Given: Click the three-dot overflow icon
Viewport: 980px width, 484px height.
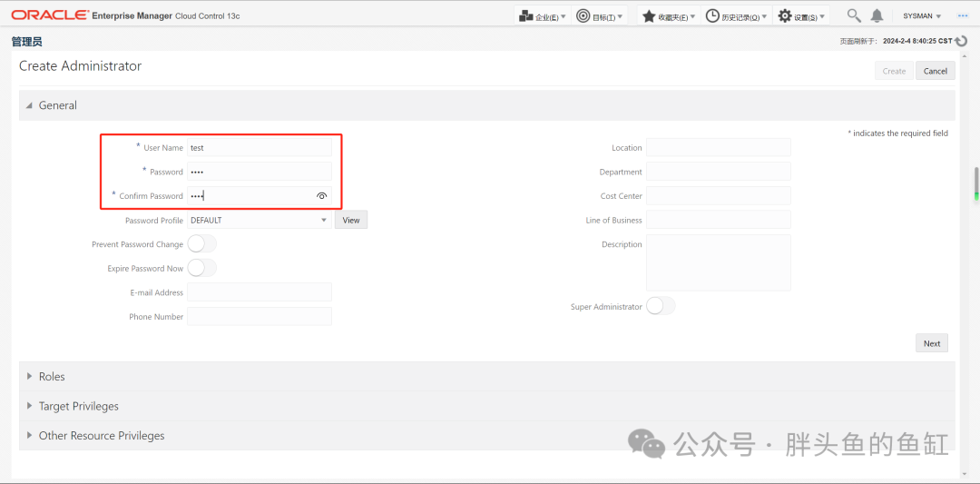Looking at the screenshot, I should tap(963, 15).
